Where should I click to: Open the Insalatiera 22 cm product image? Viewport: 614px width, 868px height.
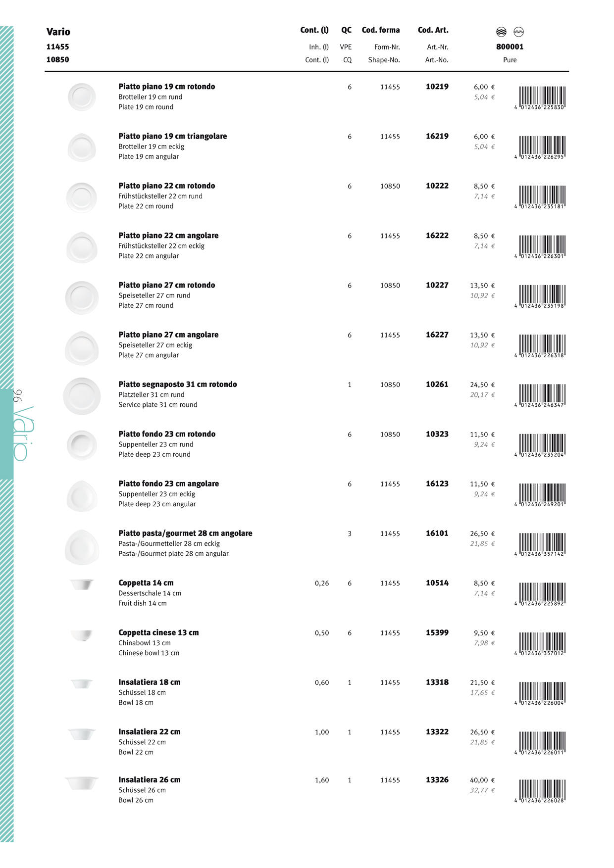point(82,733)
